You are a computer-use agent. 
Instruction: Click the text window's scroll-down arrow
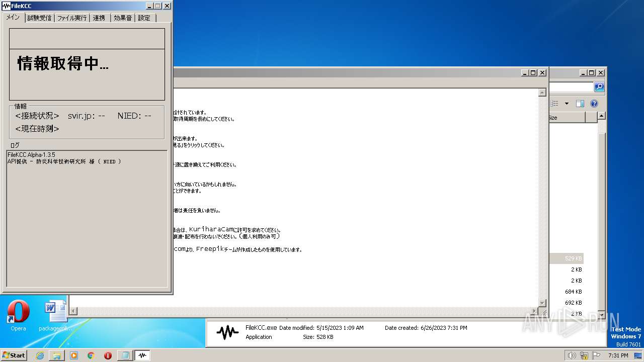coord(542,303)
